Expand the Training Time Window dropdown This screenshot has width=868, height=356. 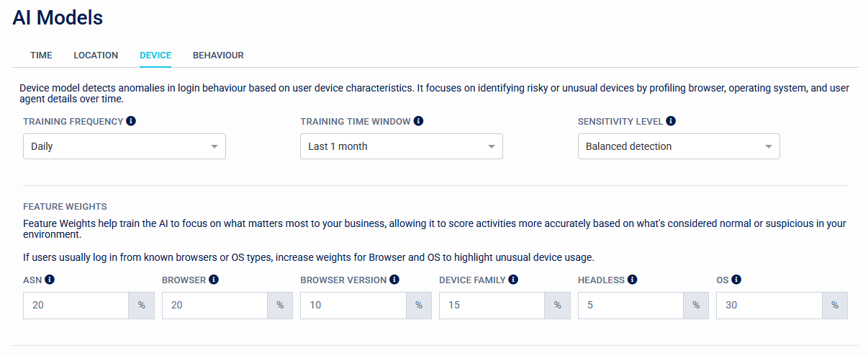[402, 146]
